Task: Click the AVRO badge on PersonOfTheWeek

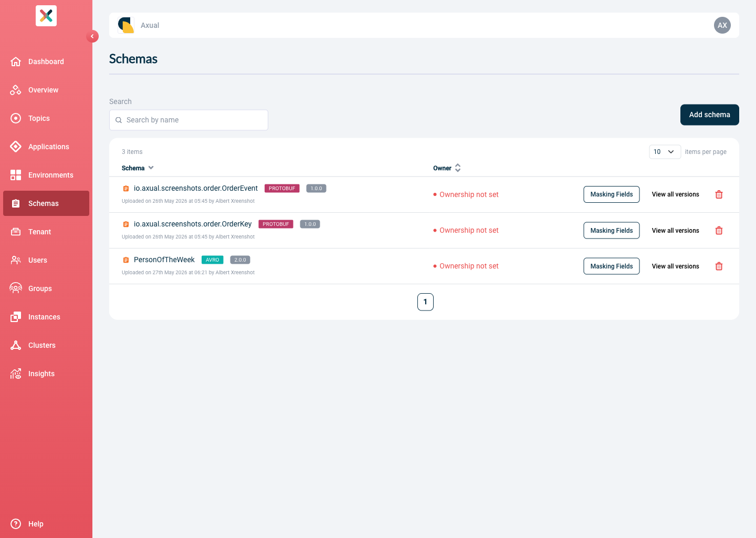Action: [213, 260]
